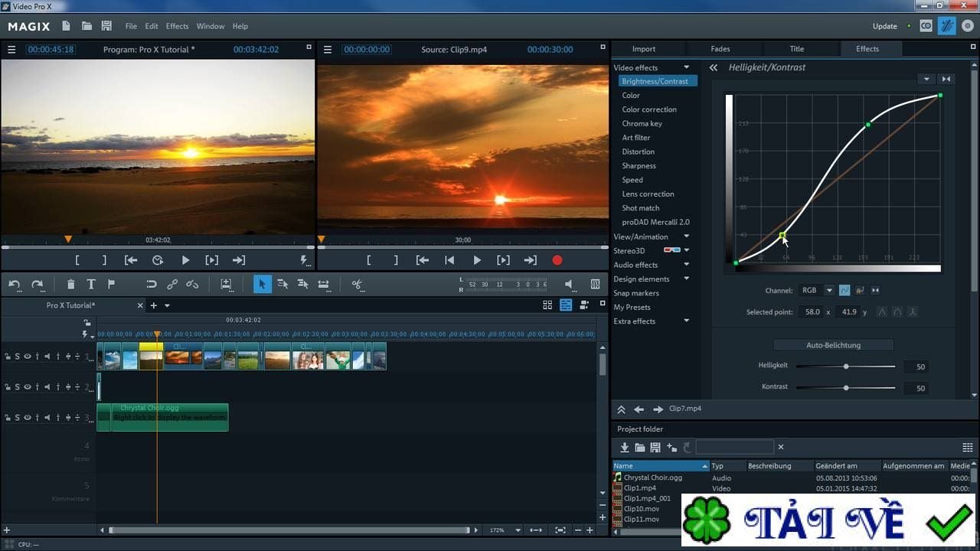
Task: Click the trash delete icon
Action: 70,284
